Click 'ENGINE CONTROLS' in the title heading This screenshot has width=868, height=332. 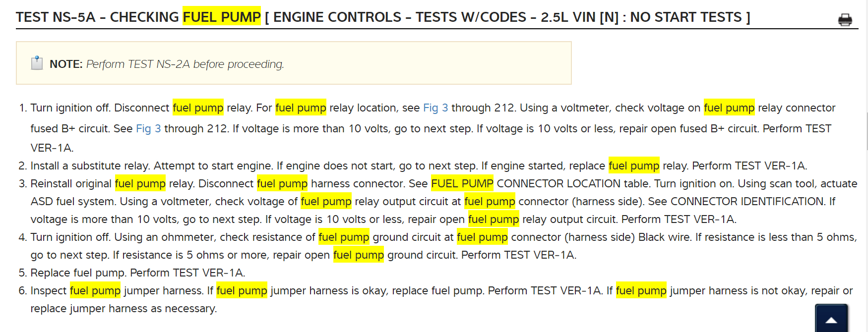pyautogui.click(x=337, y=17)
